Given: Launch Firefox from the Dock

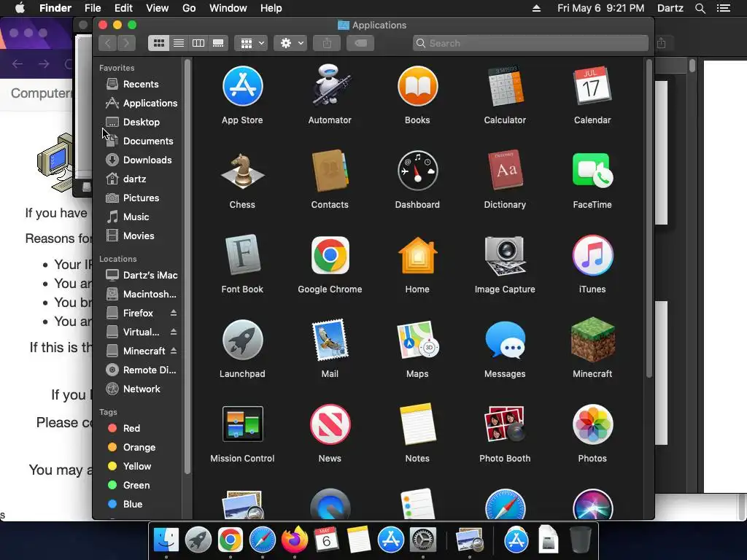Looking at the screenshot, I should pos(295,540).
